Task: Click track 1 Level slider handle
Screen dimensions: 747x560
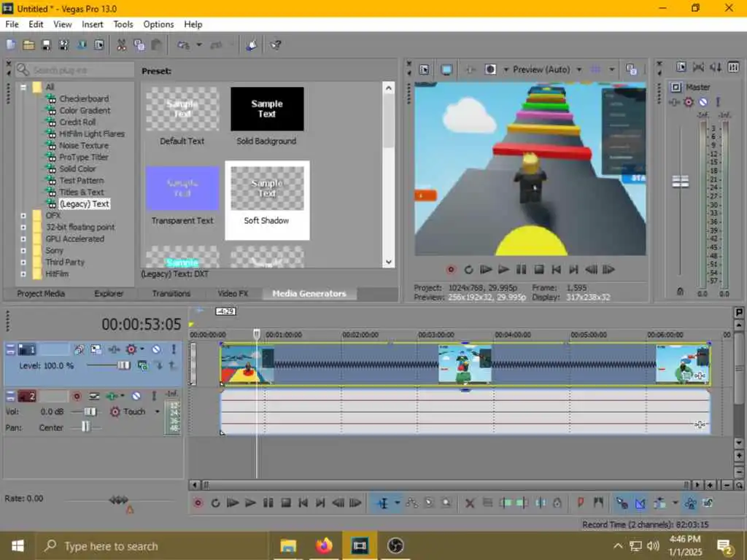Action: 124,366
